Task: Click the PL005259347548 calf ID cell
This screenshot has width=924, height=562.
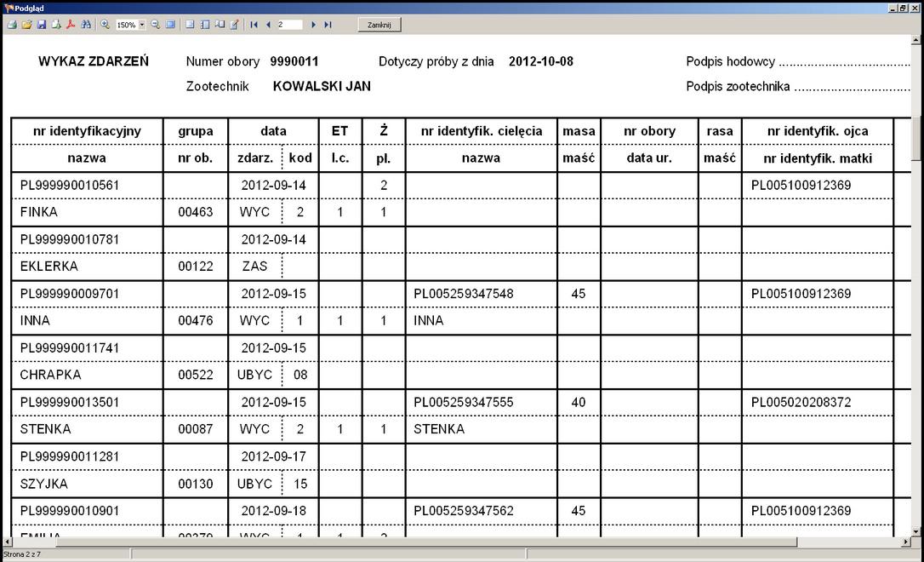Action: pos(464,294)
